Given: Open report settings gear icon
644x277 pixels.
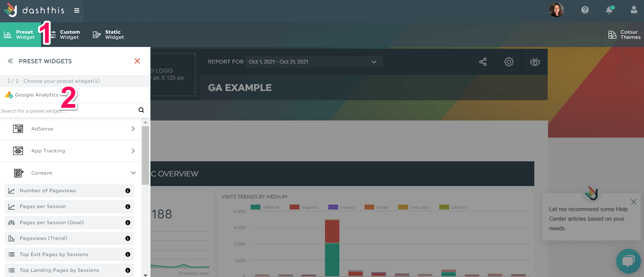Looking at the screenshot, I should click(509, 62).
